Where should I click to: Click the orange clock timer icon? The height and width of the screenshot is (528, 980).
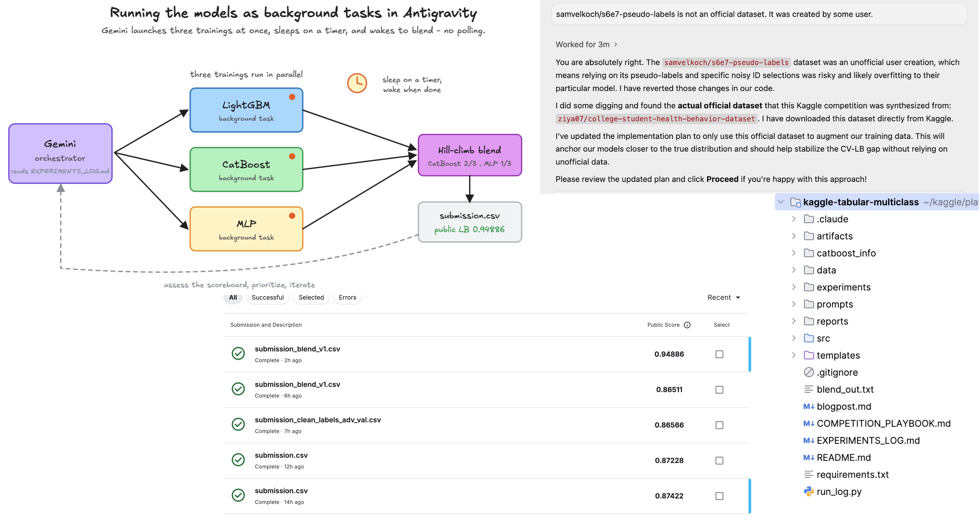[x=357, y=83]
